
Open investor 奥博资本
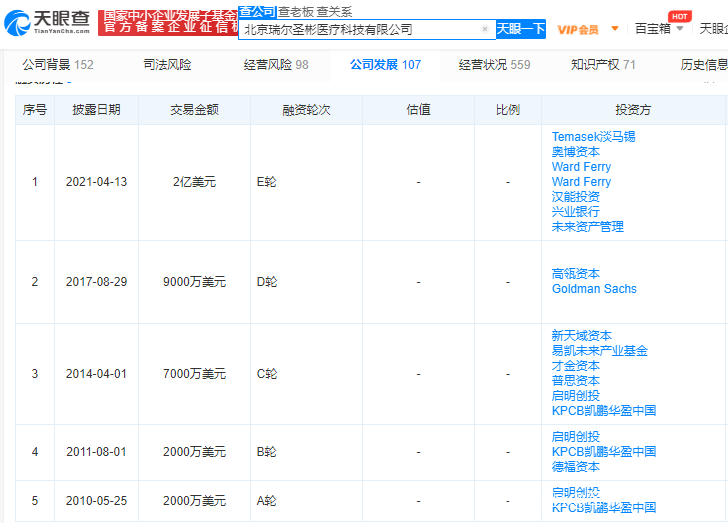tap(576, 152)
